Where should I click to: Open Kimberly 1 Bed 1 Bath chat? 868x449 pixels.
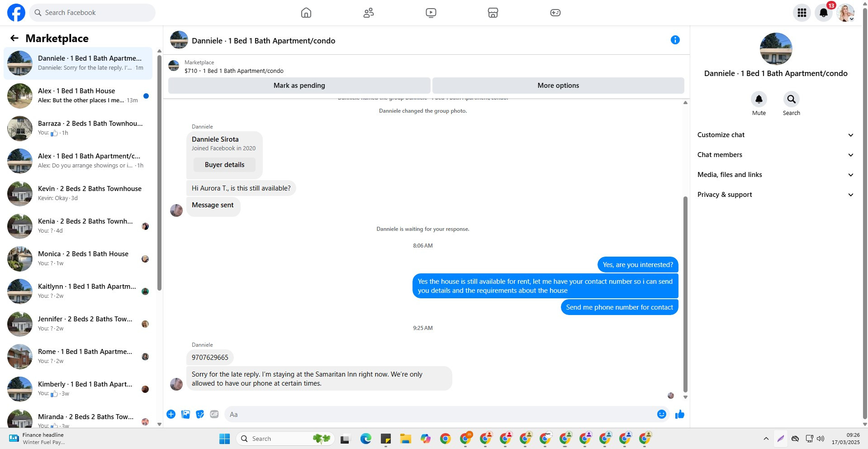click(x=78, y=389)
